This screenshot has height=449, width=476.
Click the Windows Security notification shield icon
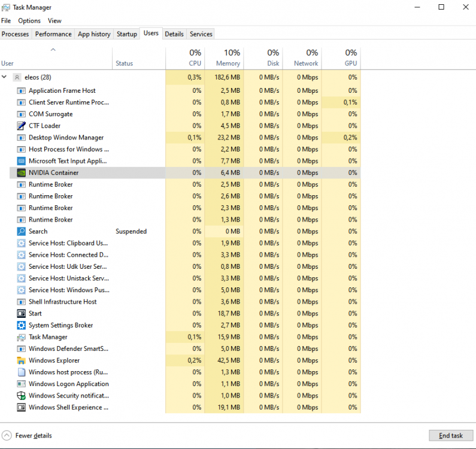click(21, 396)
